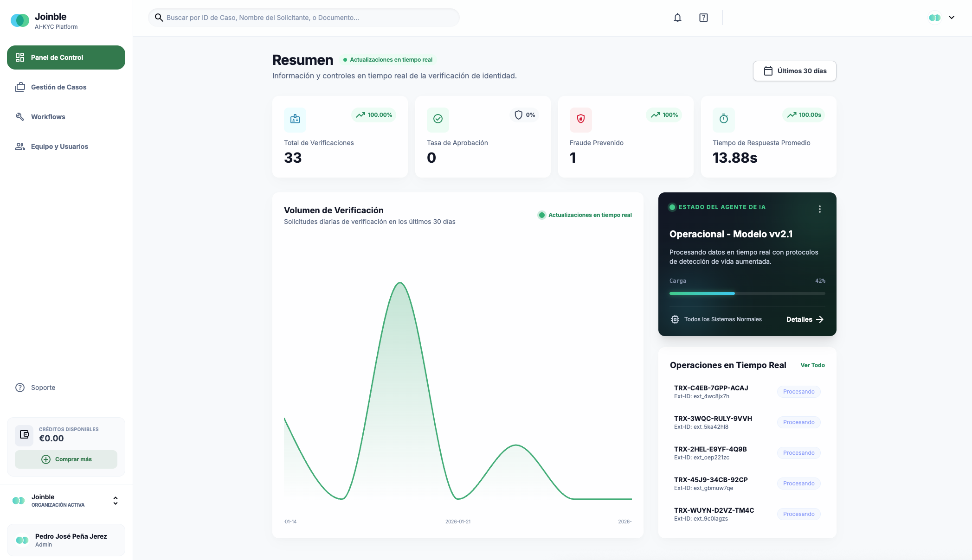
Task: Switch to Panel de Control
Action: coord(57,57)
